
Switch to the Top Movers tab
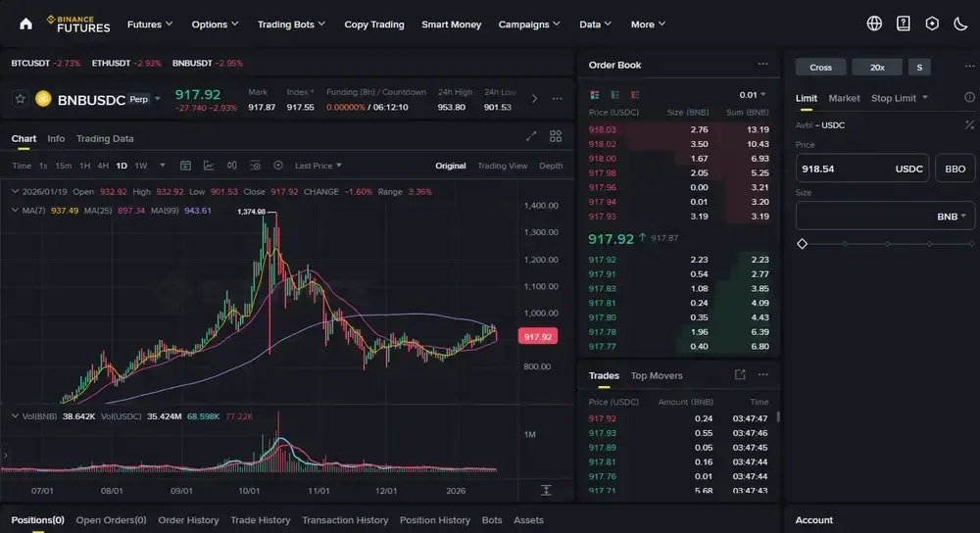657,375
